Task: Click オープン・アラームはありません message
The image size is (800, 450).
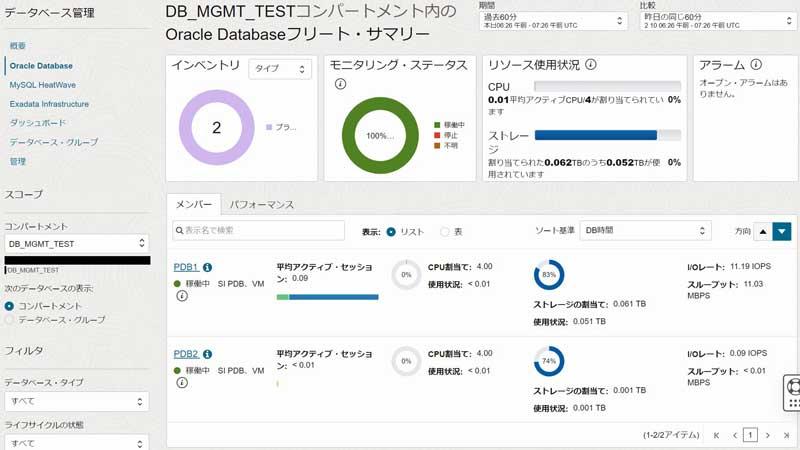Action: click(x=743, y=88)
